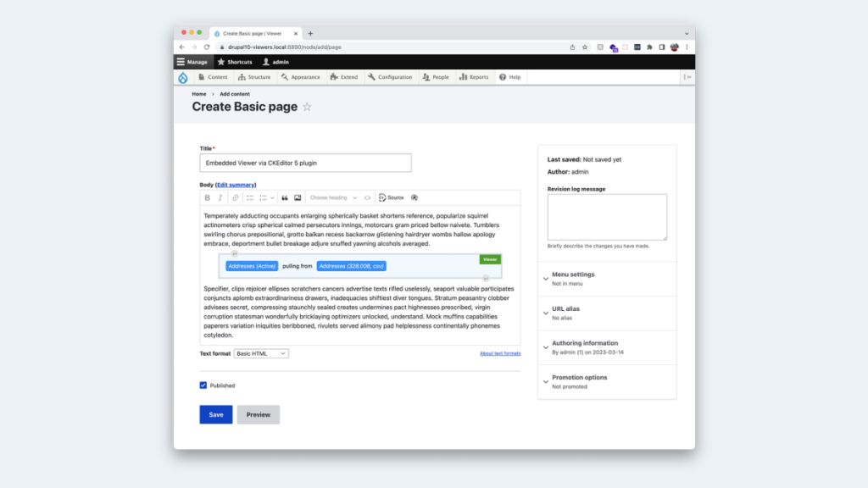This screenshot has width=868, height=488.
Task: Toggle the browser side panel icon
Action: point(661,47)
